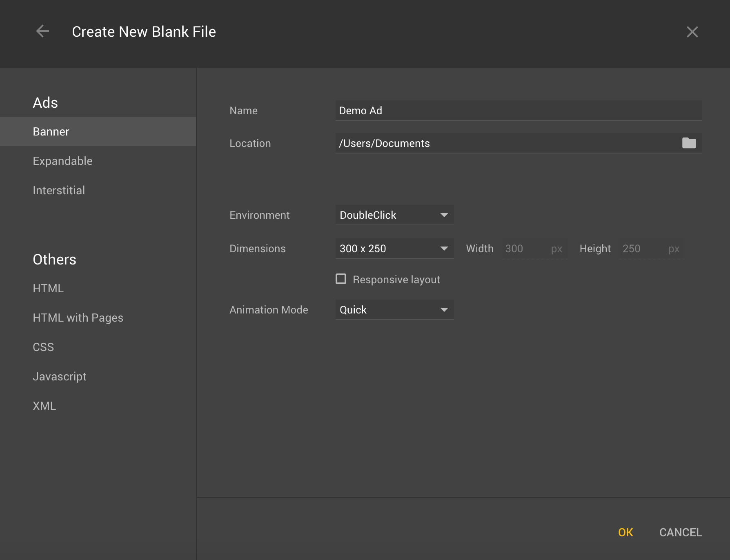Browse for location with folder icon
This screenshot has height=560, width=730.
point(689,143)
